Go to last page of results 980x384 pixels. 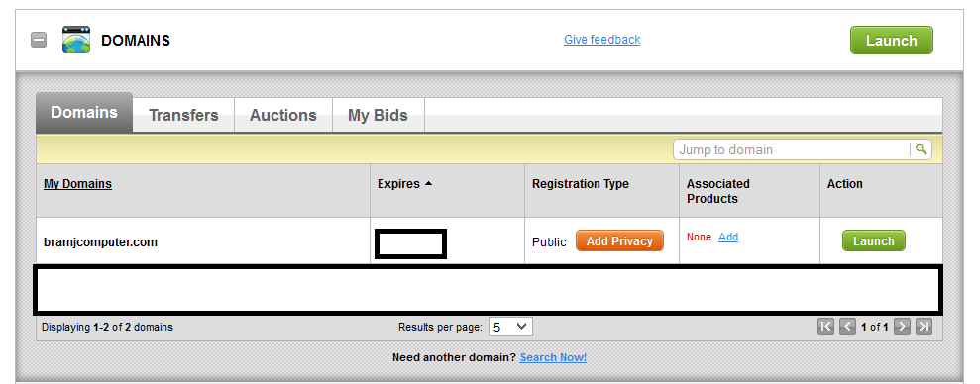[924, 326]
